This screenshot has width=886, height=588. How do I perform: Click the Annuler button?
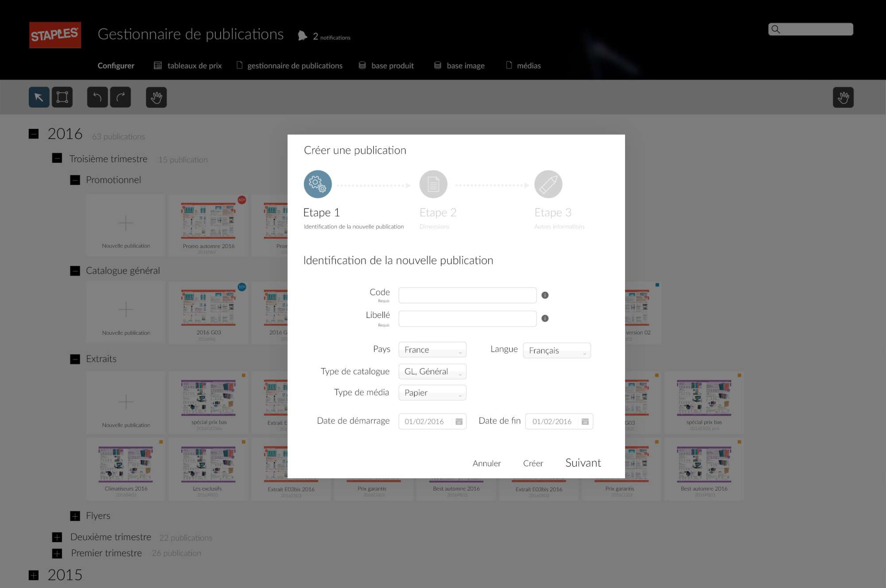coord(486,463)
